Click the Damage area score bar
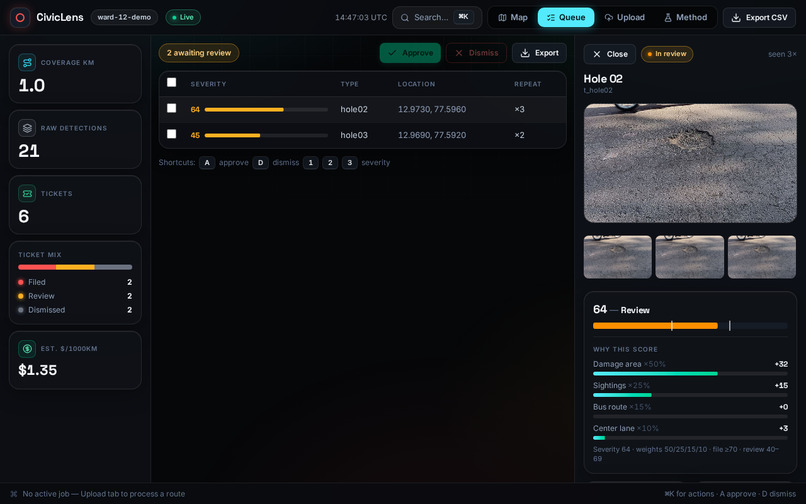The image size is (806, 504). [690, 374]
